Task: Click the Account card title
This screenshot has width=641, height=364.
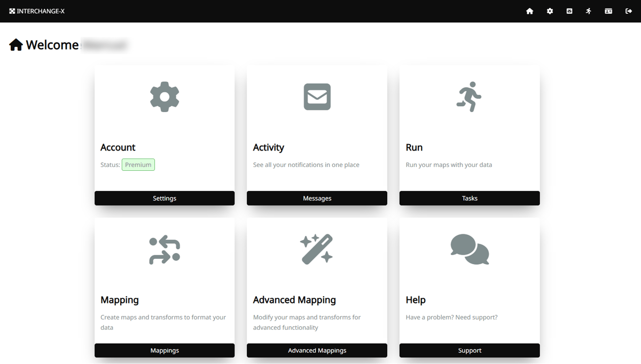Action: click(x=118, y=147)
